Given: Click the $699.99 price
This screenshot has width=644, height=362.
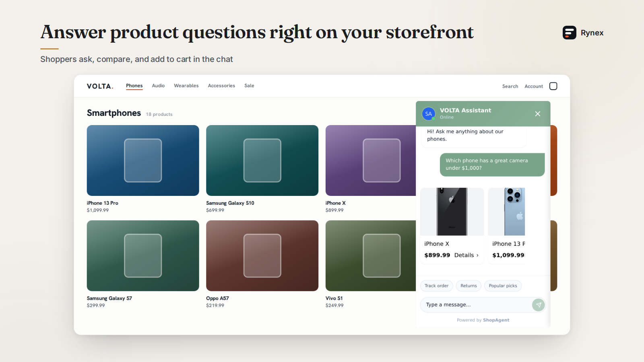Looking at the screenshot, I should click(215, 210).
